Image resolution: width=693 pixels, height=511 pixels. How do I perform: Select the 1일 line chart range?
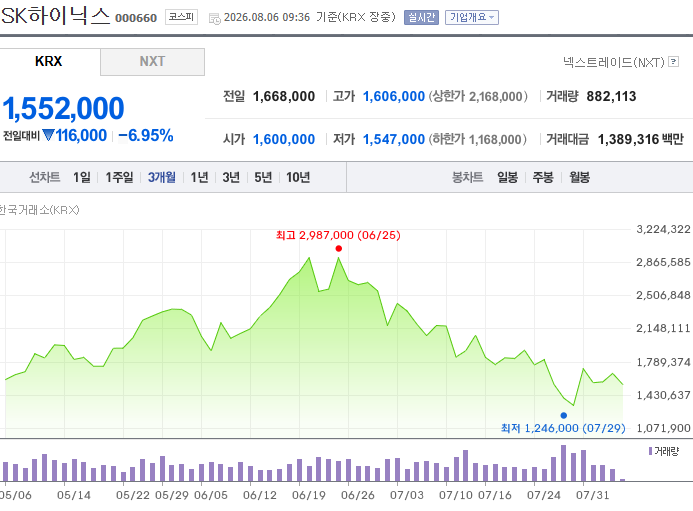click(x=82, y=177)
